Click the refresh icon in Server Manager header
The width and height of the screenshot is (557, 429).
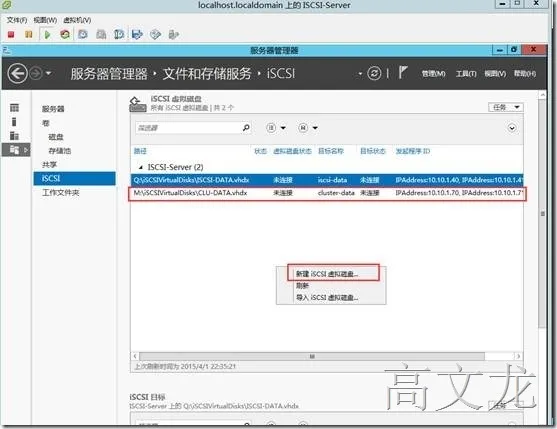[374, 74]
